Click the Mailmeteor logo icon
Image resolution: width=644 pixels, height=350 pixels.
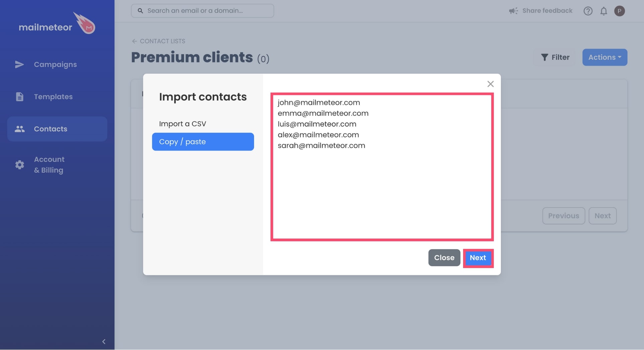85,23
